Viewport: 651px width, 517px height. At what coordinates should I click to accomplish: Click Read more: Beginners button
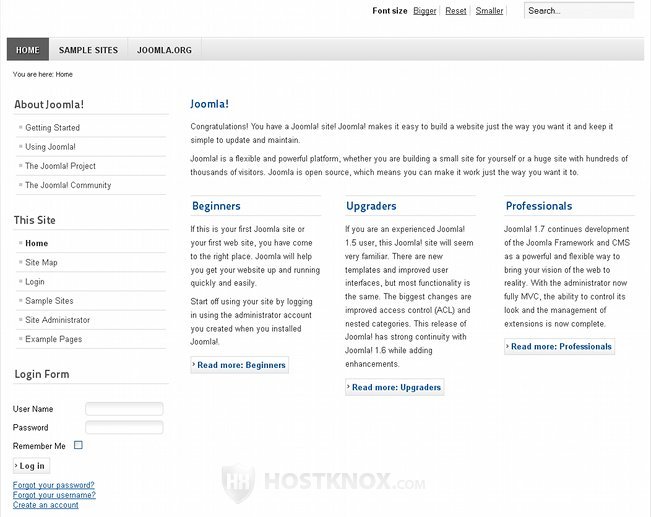click(x=240, y=365)
